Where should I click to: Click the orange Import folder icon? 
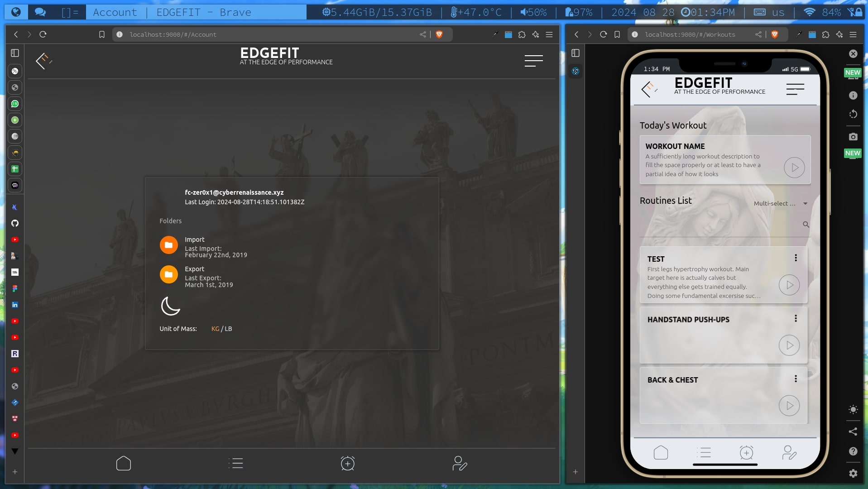[x=168, y=245]
